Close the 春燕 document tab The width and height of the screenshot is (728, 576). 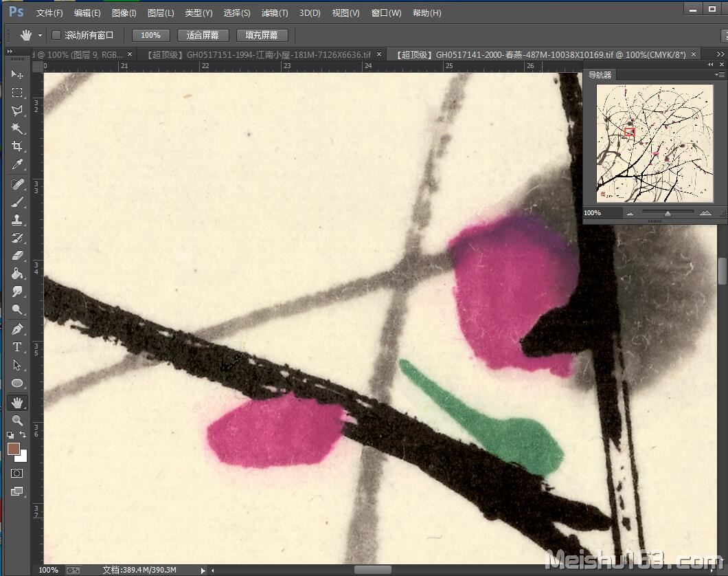[x=694, y=54]
